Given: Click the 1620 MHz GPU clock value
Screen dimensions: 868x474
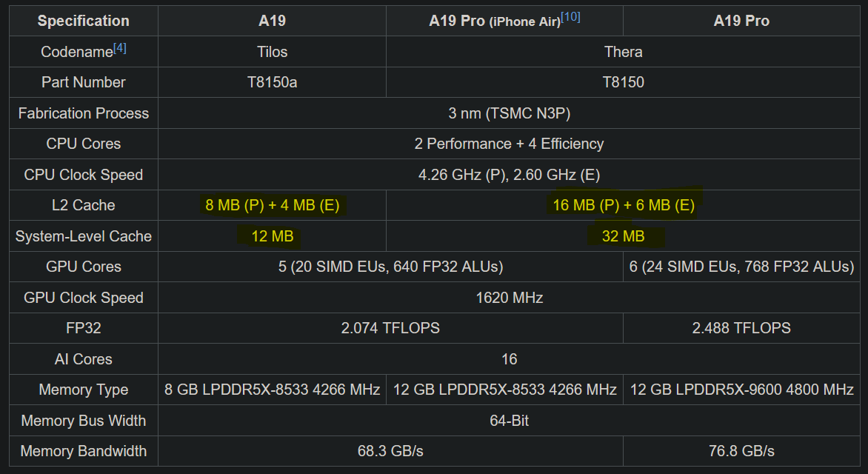Looking at the screenshot, I should point(508,298).
